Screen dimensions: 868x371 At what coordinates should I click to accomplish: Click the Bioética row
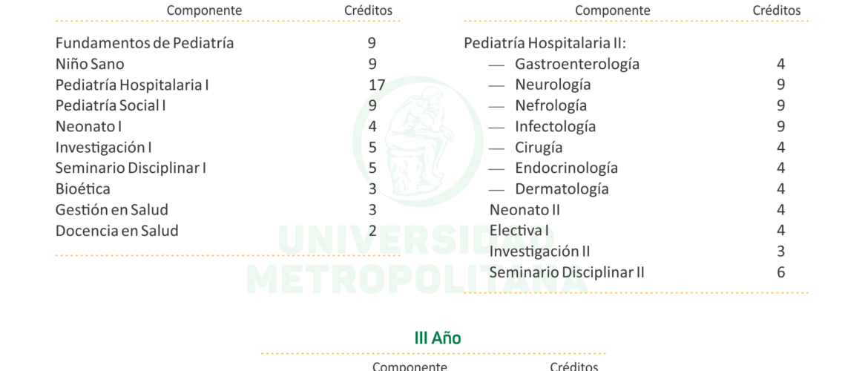click(x=83, y=188)
